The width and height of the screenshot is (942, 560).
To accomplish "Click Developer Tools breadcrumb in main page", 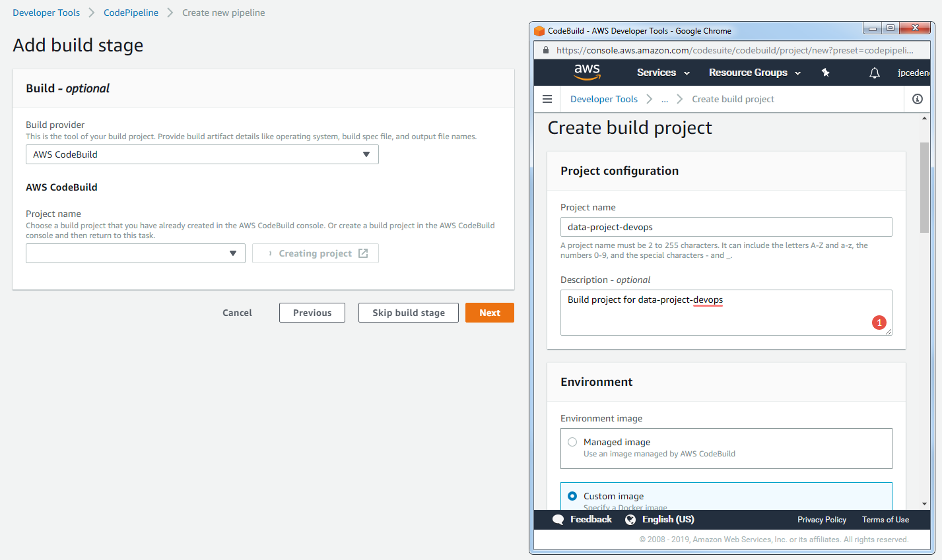I will click(46, 13).
